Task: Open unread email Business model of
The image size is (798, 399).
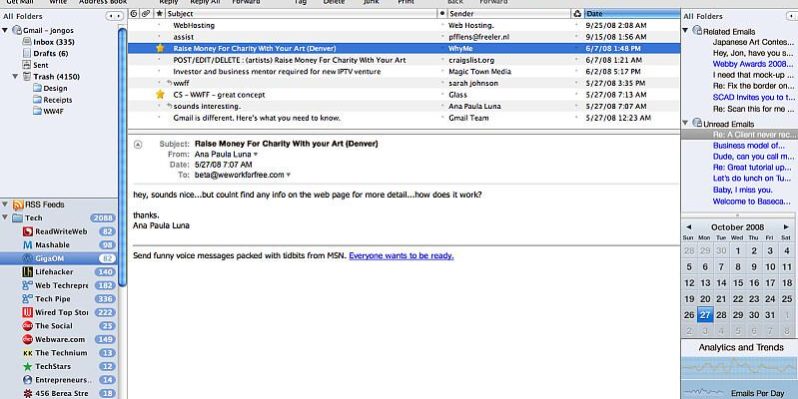Action: coord(749,146)
